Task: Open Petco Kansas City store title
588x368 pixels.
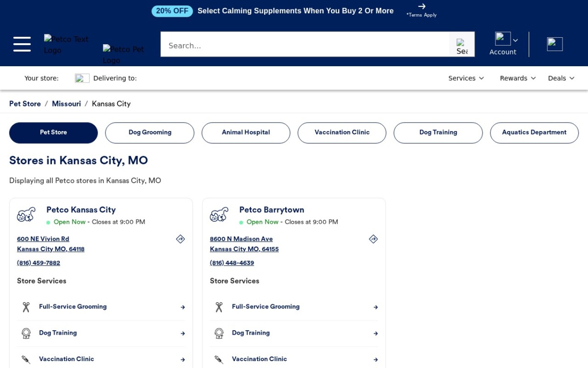Action: tap(81, 210)
